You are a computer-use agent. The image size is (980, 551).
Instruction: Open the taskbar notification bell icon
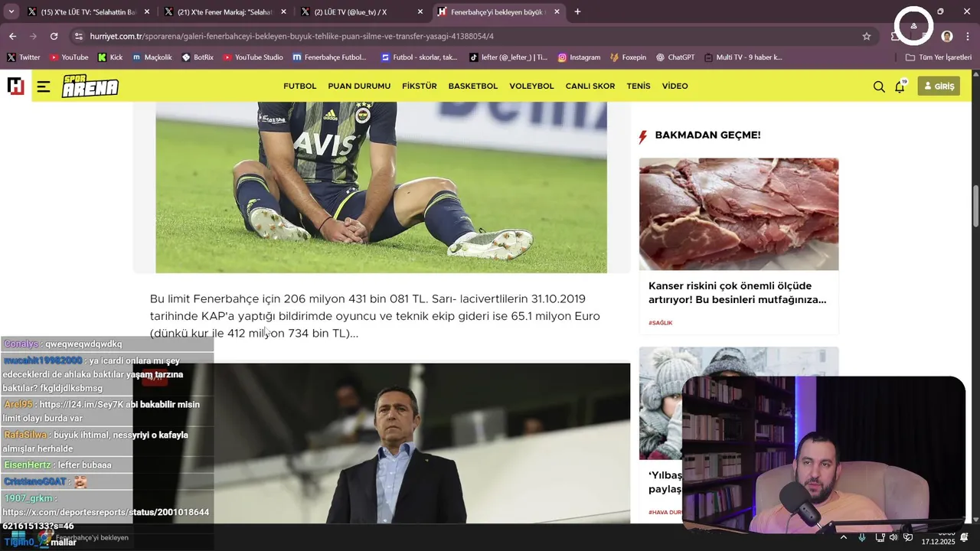[x=965, y=537]
